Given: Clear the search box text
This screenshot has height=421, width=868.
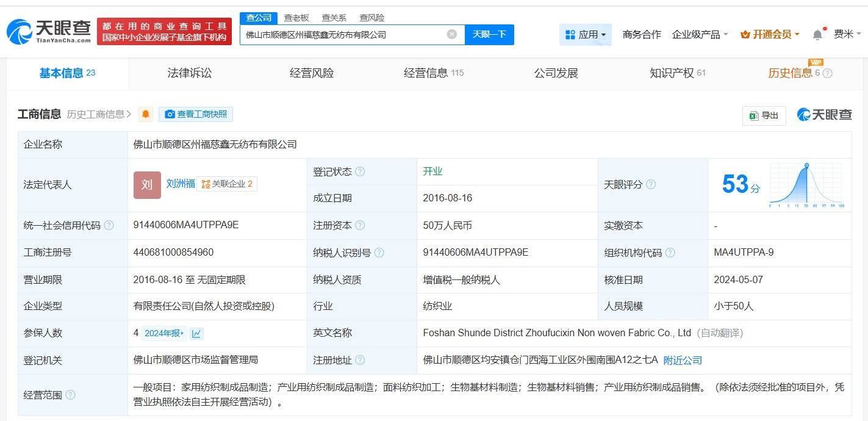Looking at the screenshot, I should (x=452, y=34).
